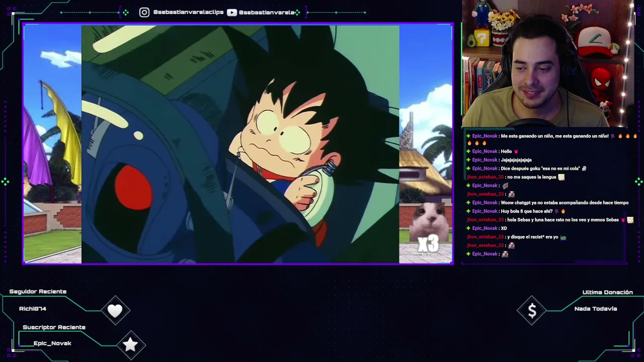Click the Instagram logo icon in the top bar
This screenshot has height=362, width=644.
[144, 12]
